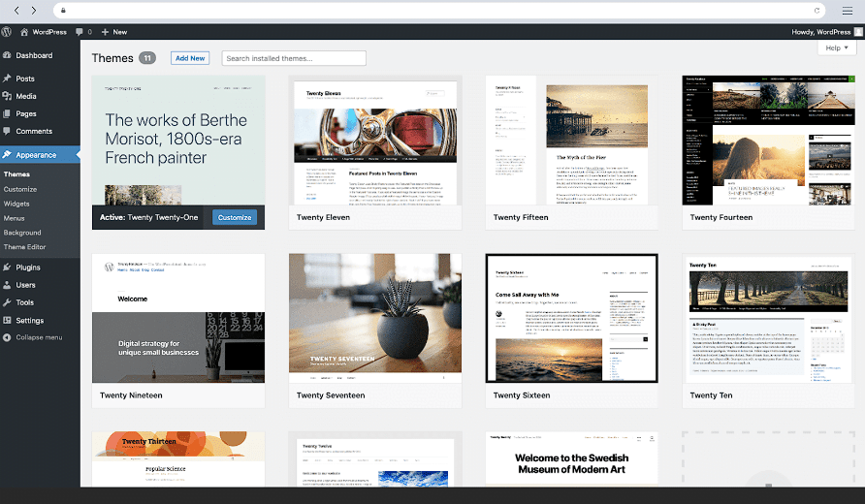Open the comments bubble icon in admin bar
The width and height of the screenshot is (865, 504).
click(80, 32)
